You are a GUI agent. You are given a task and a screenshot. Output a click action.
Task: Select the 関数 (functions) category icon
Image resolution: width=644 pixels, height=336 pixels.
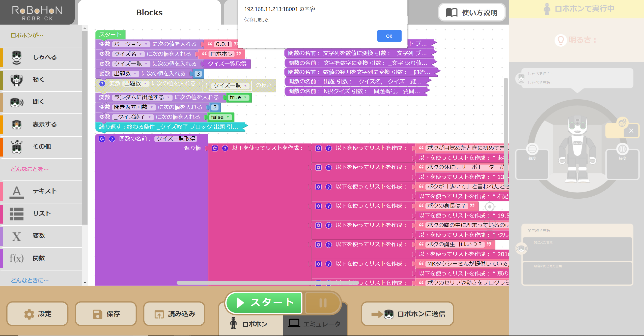pyautogui.click(x=17, y=258)
